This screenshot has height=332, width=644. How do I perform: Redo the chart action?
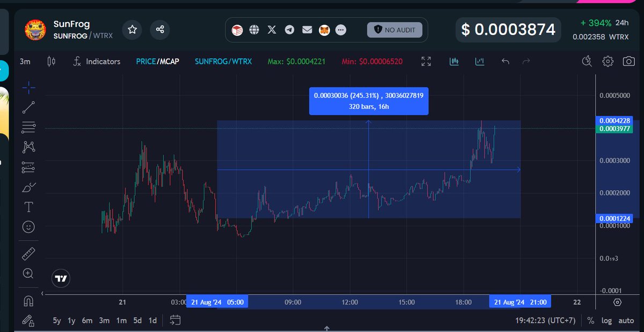coord(526,61)
